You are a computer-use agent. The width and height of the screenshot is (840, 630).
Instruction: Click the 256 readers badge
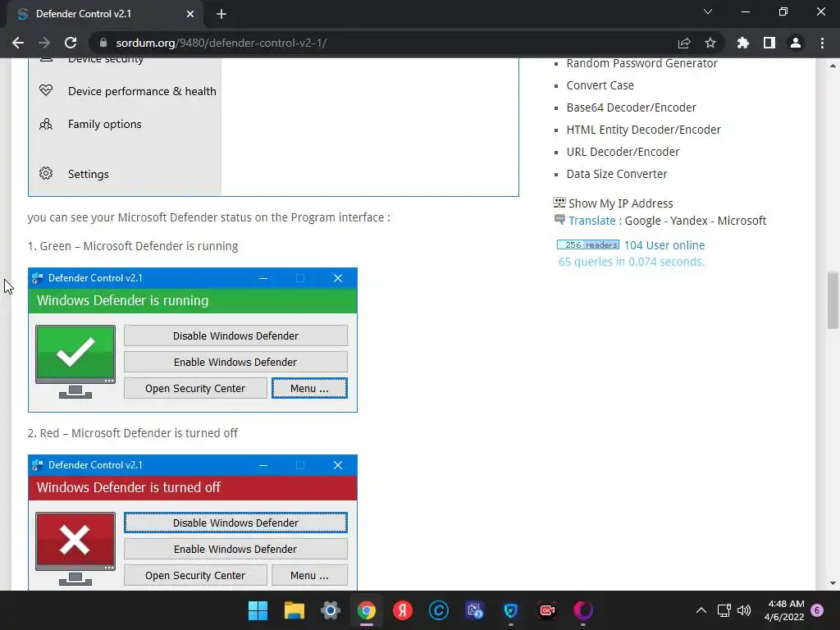pos(588,244)
